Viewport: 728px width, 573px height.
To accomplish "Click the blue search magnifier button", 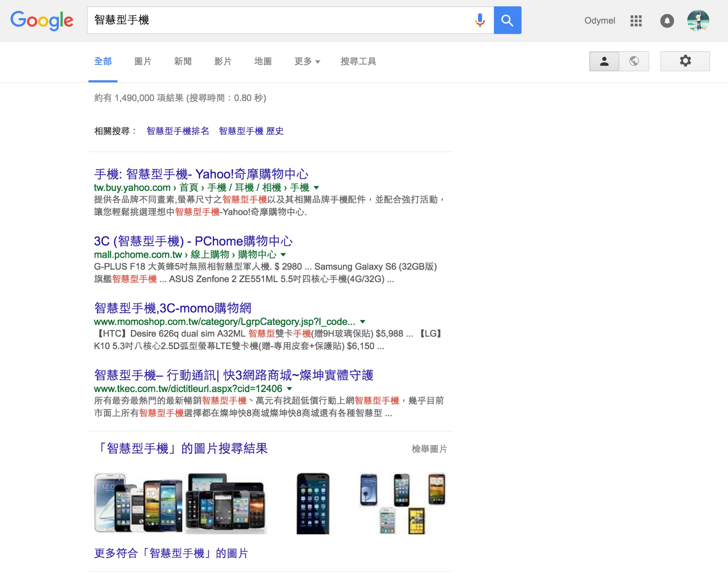I will pos(507,20).
